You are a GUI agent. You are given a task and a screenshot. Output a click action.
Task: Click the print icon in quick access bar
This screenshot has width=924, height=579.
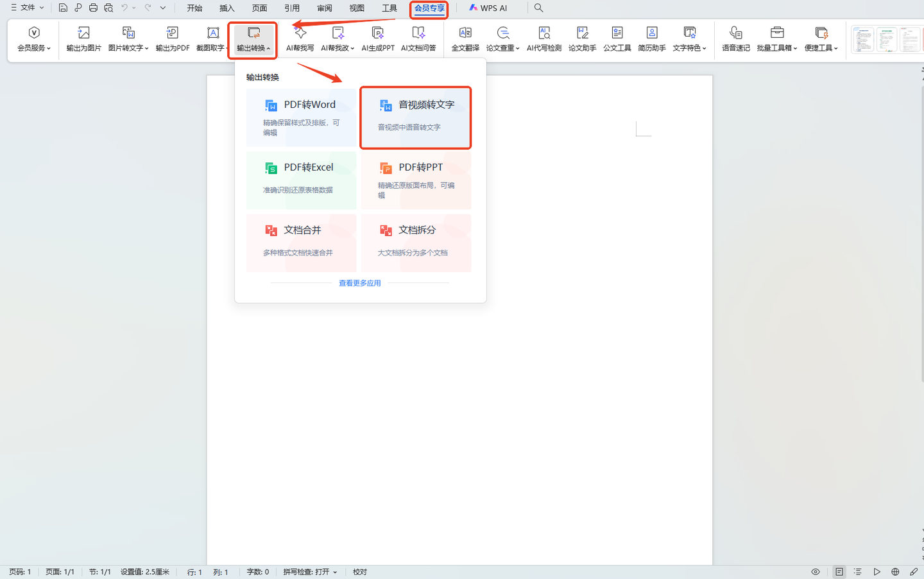click(x=93, y=8)
